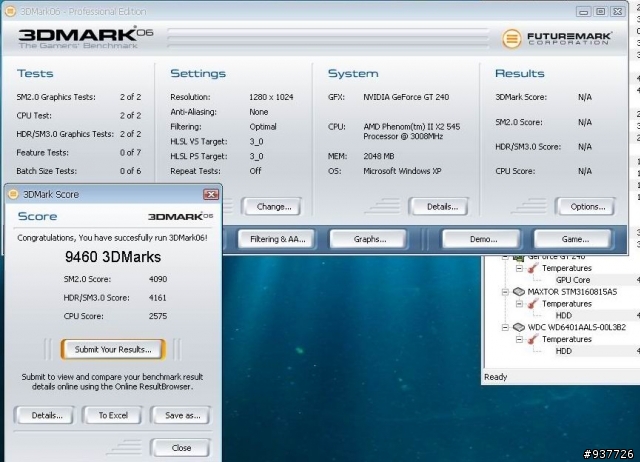This screenshot has width=640, height=462.
Task: Collapse the MAXTOR STM3160815AS tree node
Action: (505, 292)
